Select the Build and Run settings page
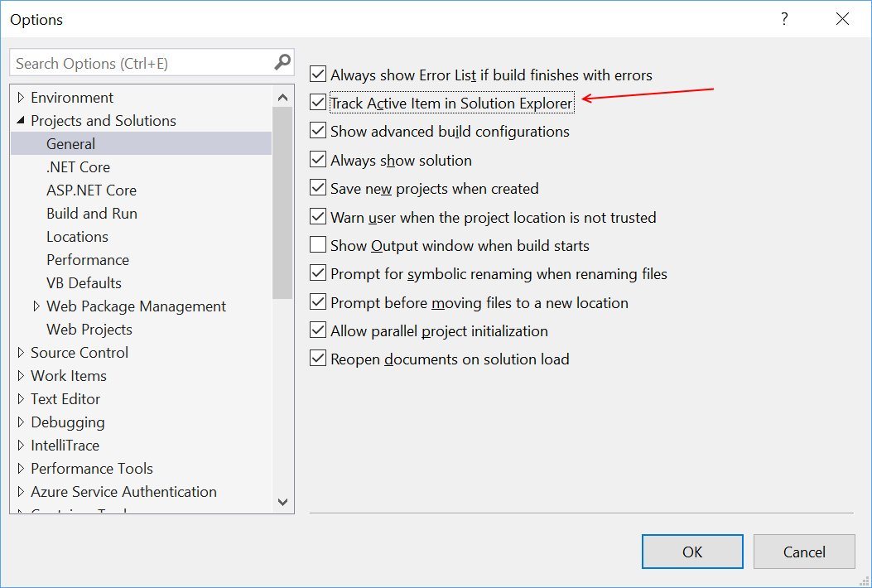The height and width of the screenshot is (588, 872). pos(91,213)
